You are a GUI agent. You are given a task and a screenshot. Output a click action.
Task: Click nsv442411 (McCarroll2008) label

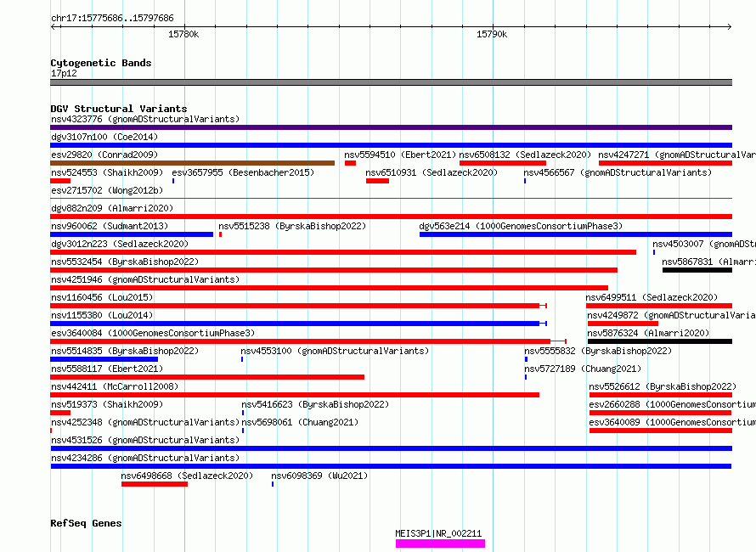pos(115,386)
